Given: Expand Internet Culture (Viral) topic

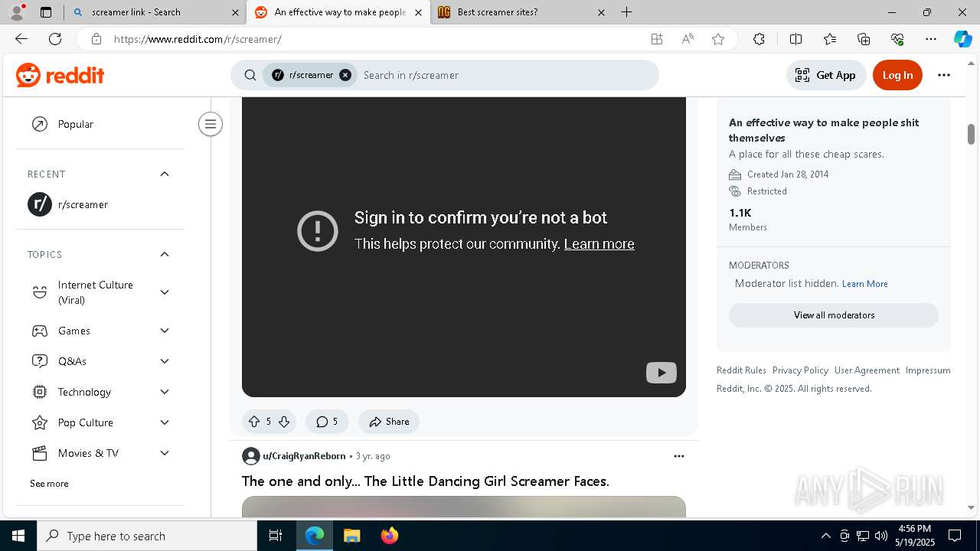Looking at the screenshot, I should 164,292.
